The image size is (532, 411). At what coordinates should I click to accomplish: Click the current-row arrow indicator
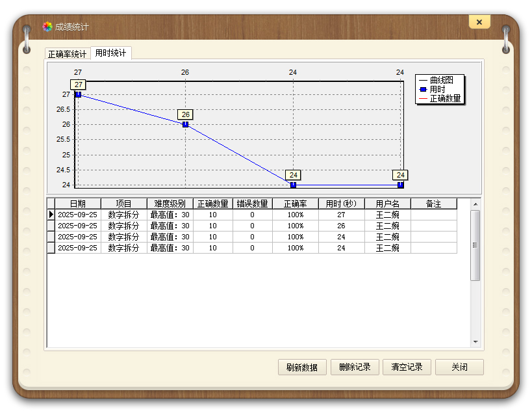[x=51, y=215]
